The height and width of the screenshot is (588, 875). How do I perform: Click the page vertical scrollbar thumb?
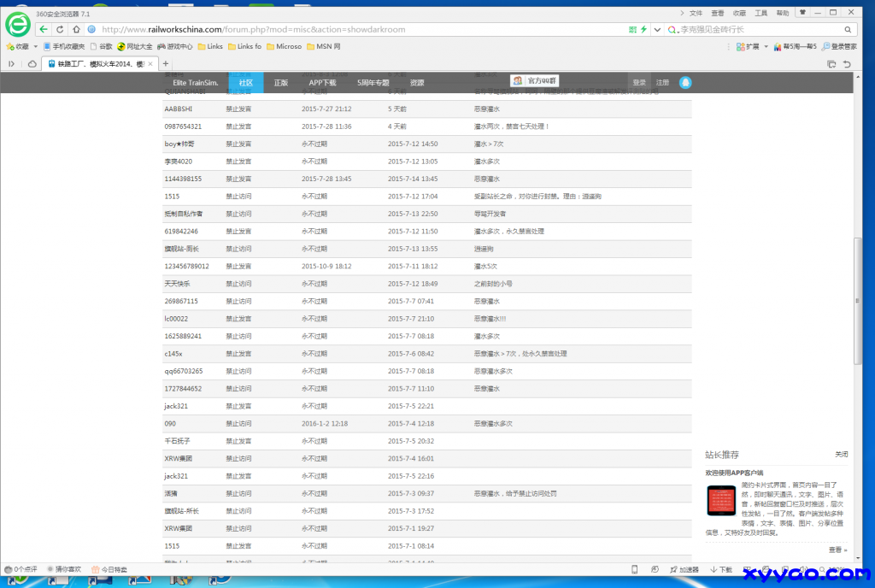coord(858,301)
